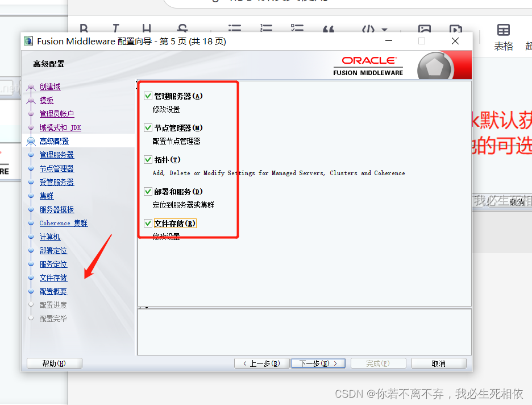Click the 下一步(N) next button
Image resolution: width=532 pixels, height=405 pixels.
(318, 363)
